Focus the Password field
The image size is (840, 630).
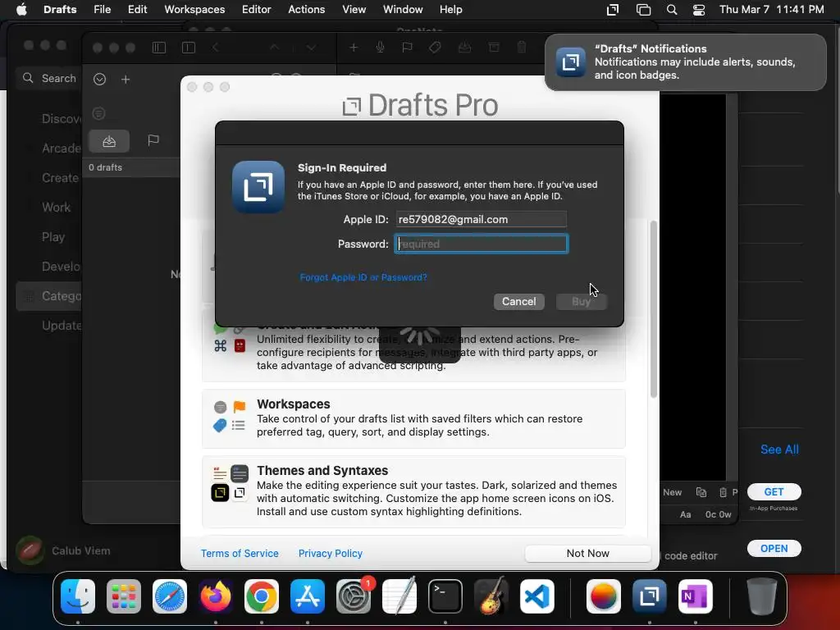click(481, 244)
